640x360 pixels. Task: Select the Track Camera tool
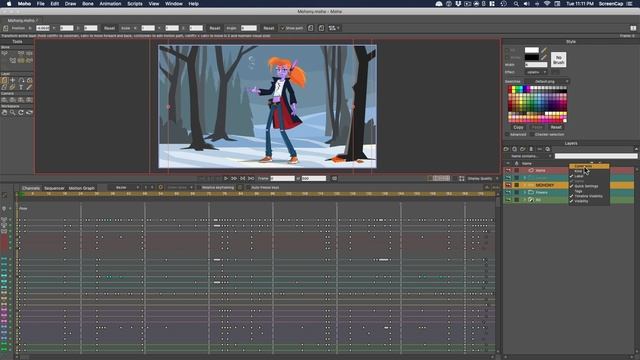[4, 100]
